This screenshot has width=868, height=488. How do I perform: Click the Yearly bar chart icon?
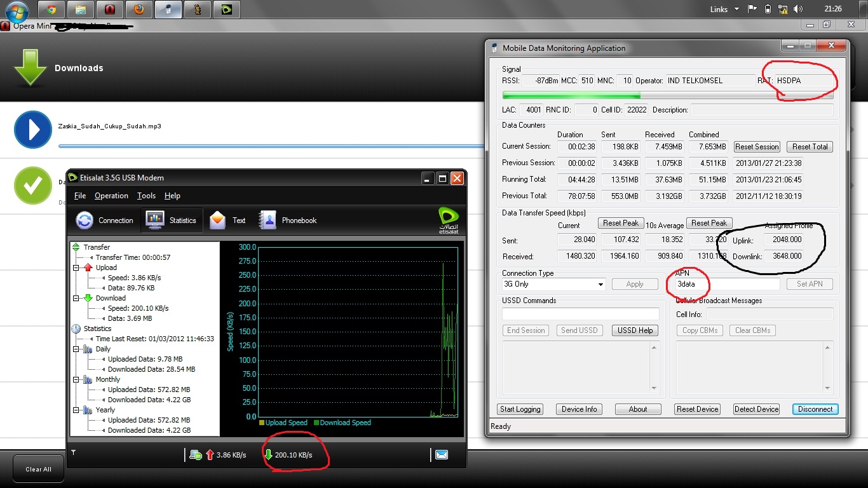tap(88, 410)
